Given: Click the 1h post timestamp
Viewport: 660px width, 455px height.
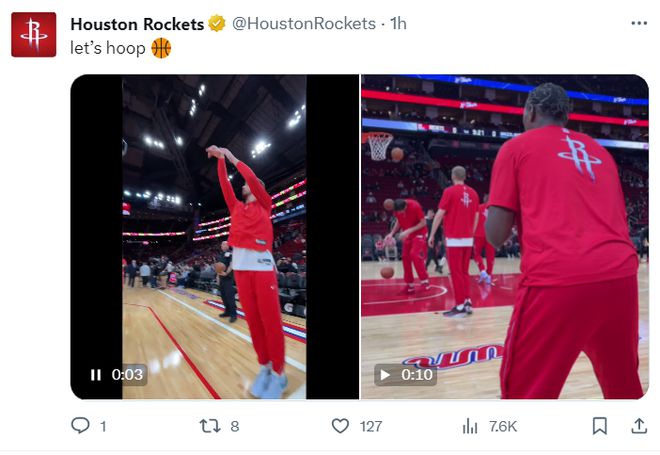Looking at the screenshot, I should (x=398, y=23).
